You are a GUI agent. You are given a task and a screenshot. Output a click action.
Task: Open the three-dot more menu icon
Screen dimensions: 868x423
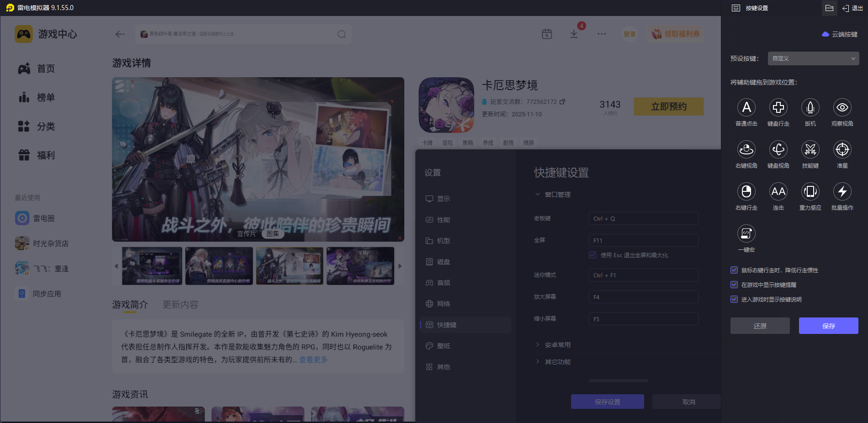pos(602,34)
